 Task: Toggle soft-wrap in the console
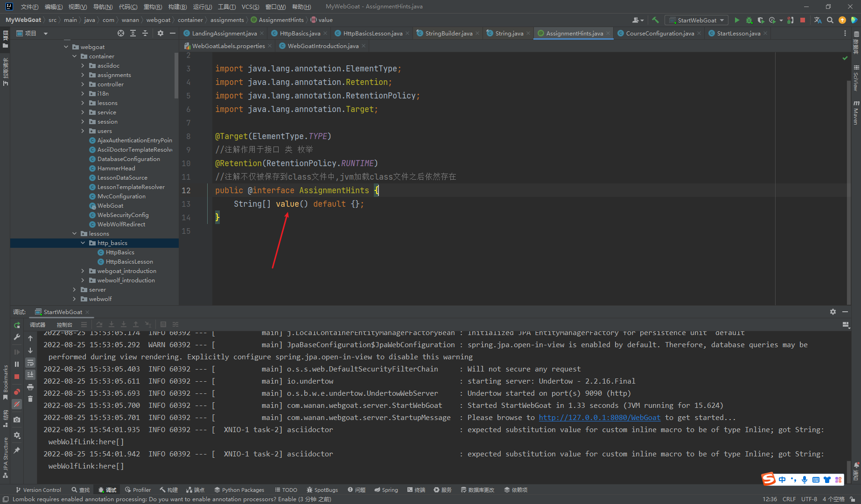[x=30, y=363]
